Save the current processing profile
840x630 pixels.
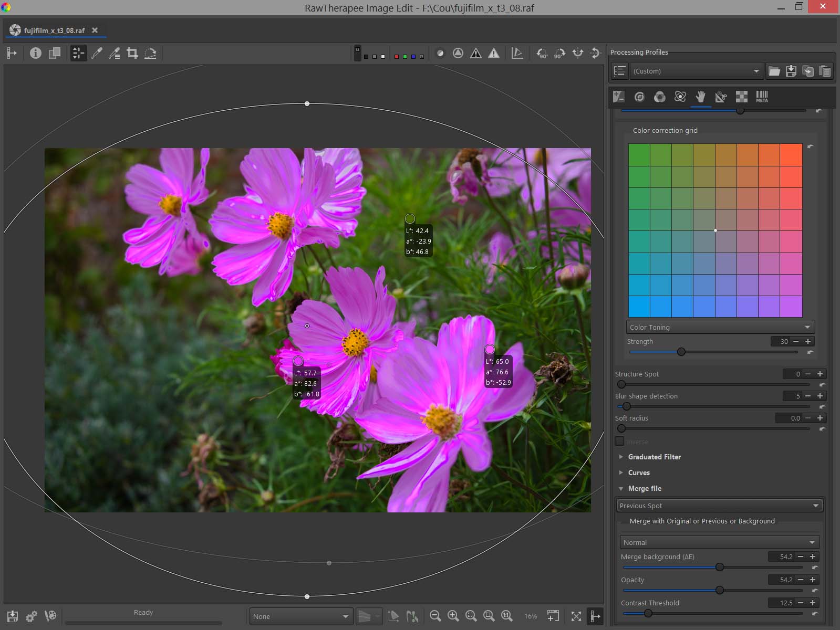click(x=791, y=71)
